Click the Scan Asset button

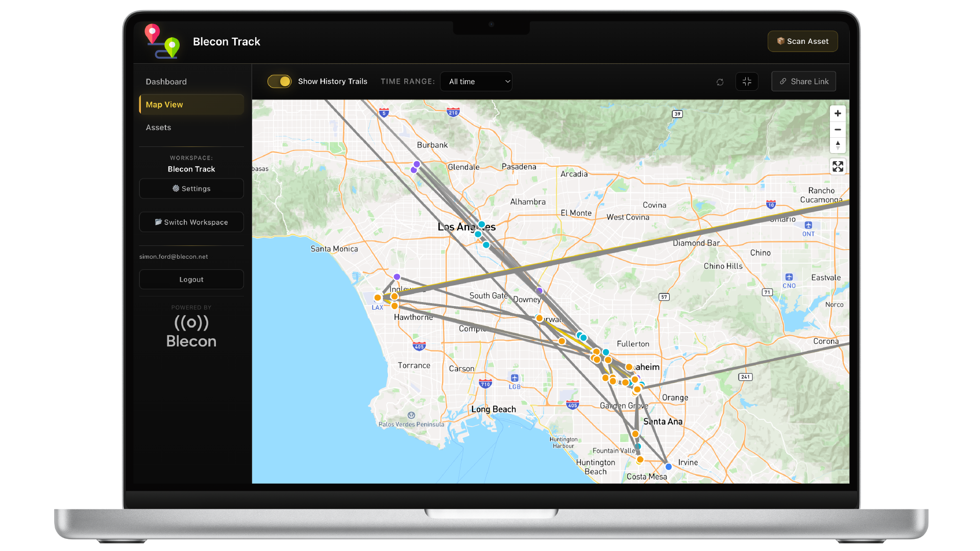click(802, 41)
